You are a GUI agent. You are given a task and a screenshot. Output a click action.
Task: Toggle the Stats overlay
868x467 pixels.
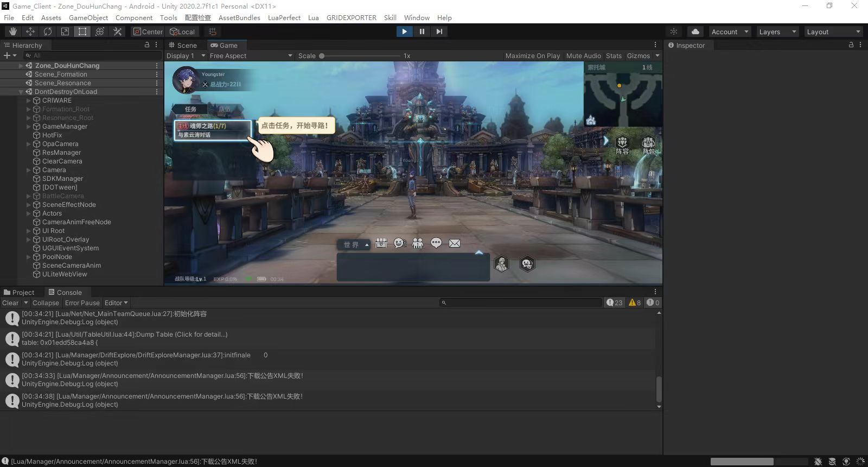tap(614, 55)
